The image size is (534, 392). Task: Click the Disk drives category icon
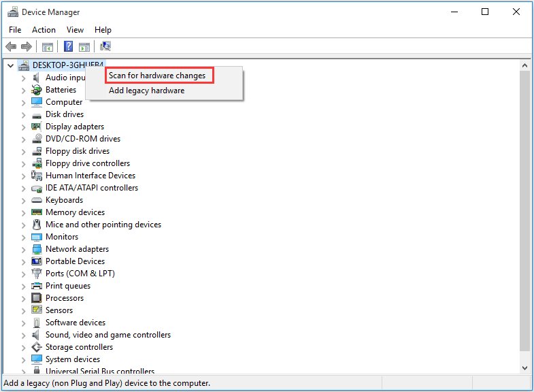(x=37, y=115)
